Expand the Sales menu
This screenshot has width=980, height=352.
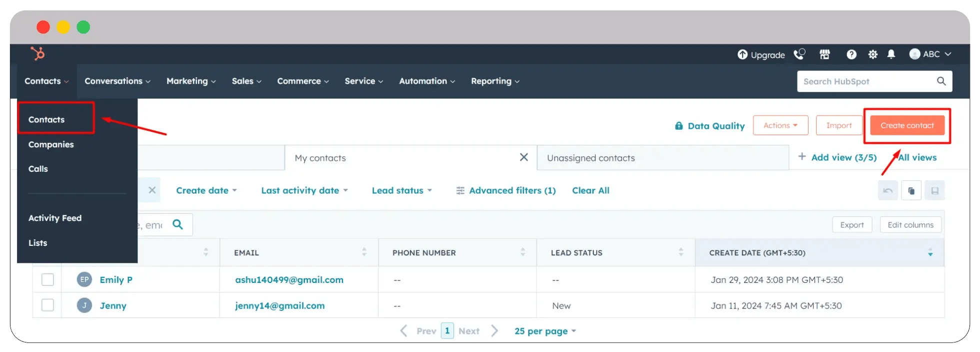(x=246, y=81)
